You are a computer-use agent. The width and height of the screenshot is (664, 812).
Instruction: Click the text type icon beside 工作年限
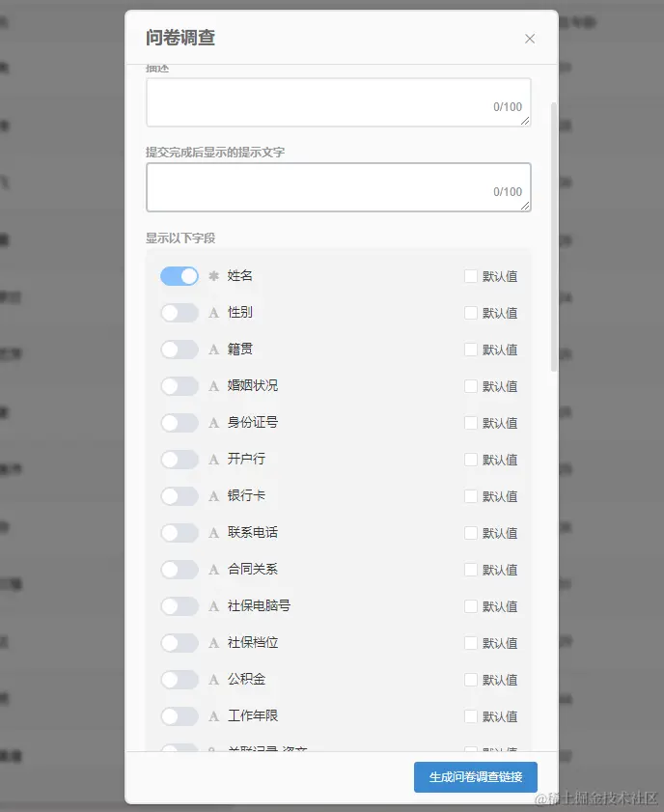[x=213, y=716]
